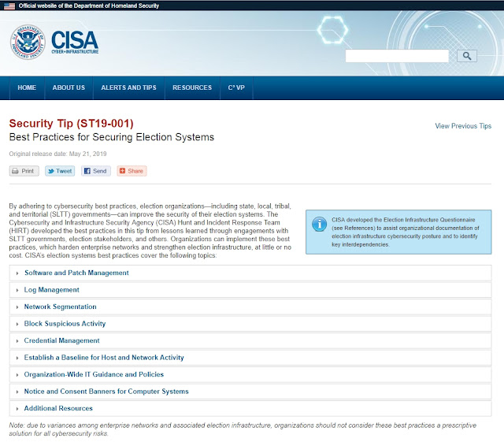Viewport: 504px width, 442px height.
Task: Expand Establish a Baseline for Host section
Action: [x=250, y=358]
